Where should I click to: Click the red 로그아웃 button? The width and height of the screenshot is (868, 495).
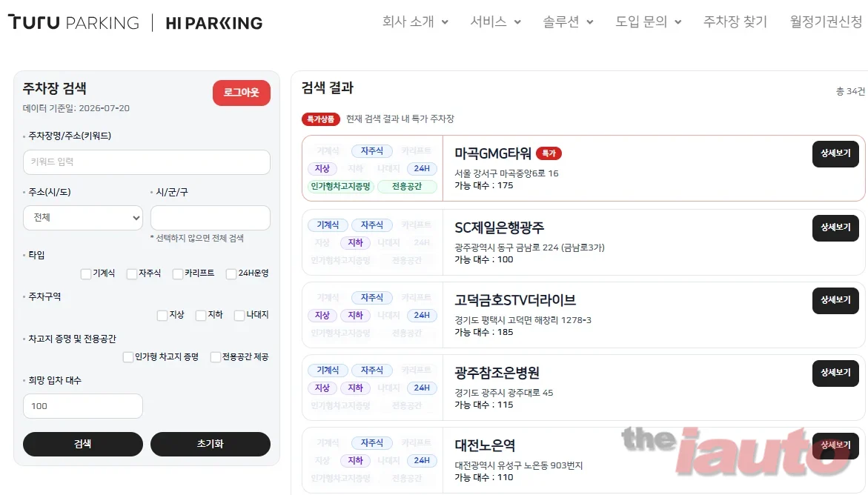coord(242,93)
